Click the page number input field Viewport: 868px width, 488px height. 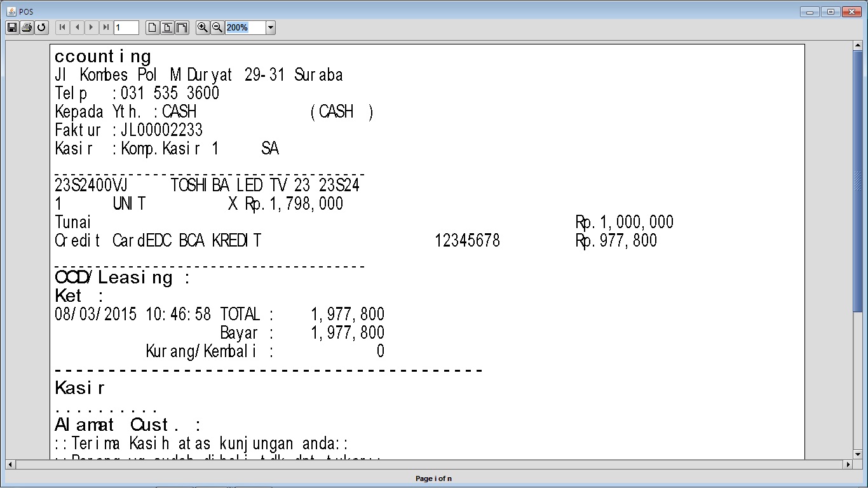pos(126,27)
